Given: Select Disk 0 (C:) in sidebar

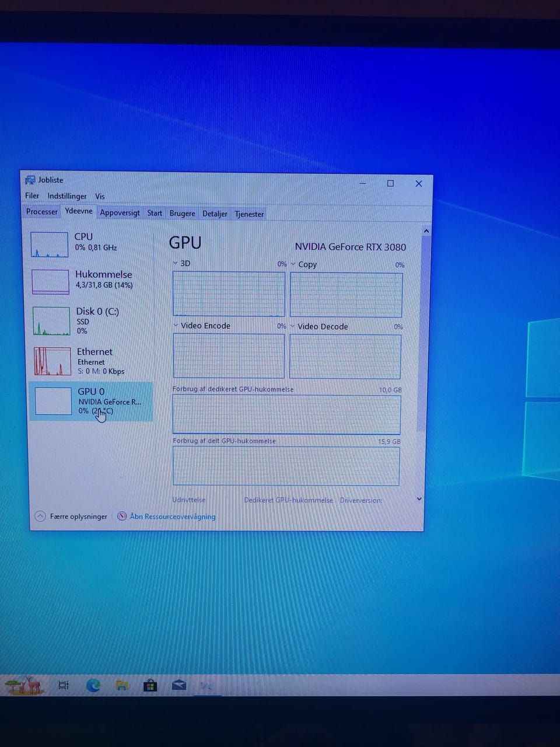Looking at the screenshot, I should tap(91, 320).
